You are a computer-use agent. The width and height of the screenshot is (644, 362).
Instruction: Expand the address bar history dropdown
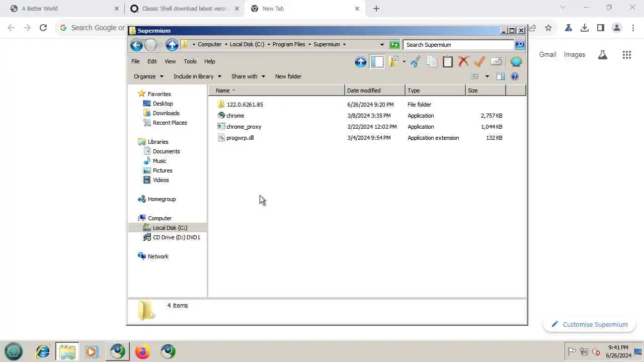[382, 45]
